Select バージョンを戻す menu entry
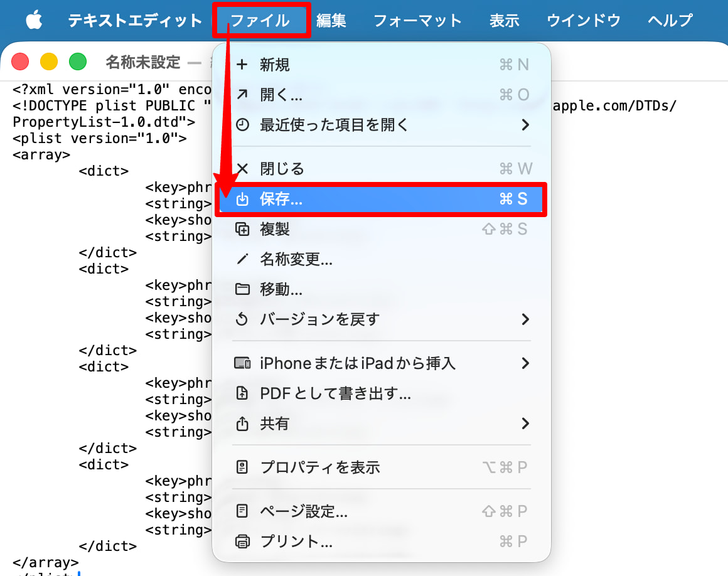 click(381, 319)
